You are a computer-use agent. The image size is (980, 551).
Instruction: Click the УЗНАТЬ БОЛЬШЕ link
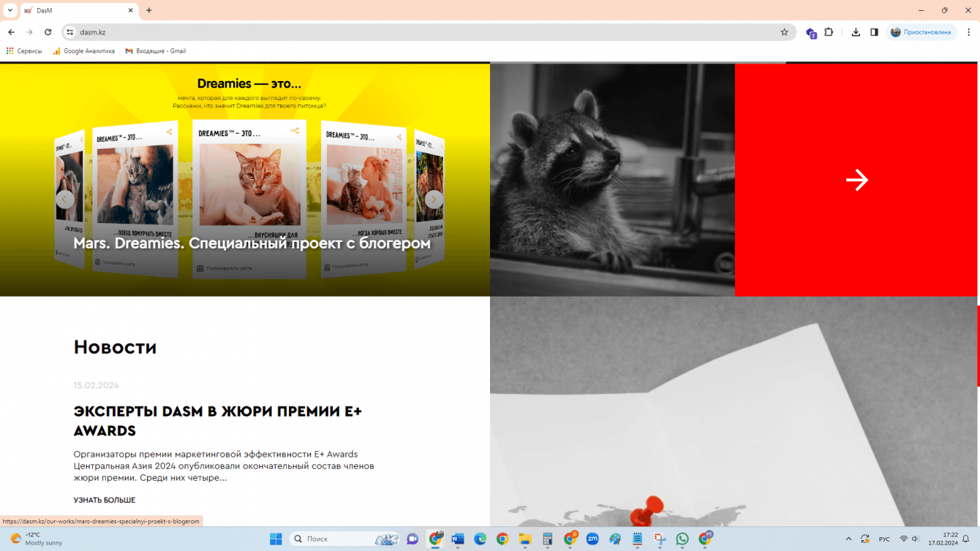point(104,500)
